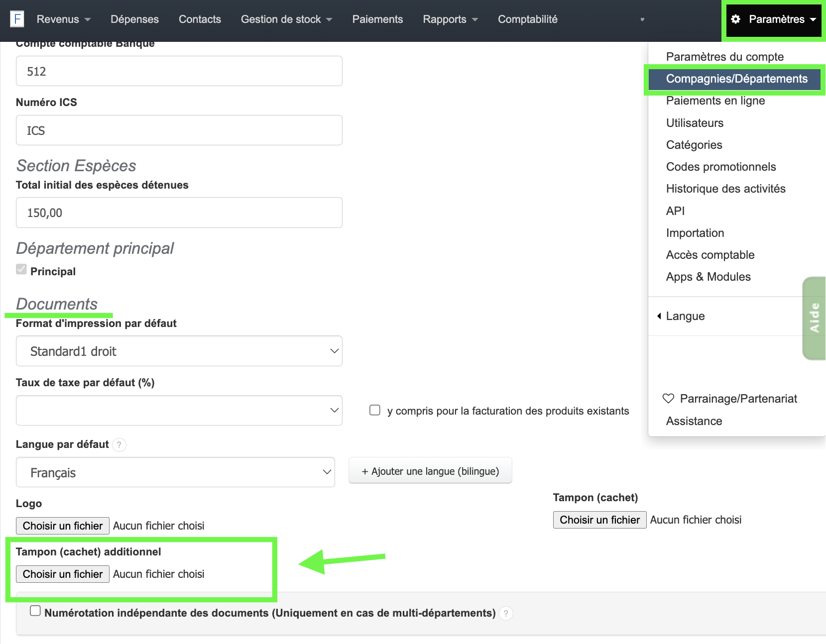This screenshot has height=644, width=826.
Task: Select Compagnies/Départements menu entry
Action: coord(736,79)
